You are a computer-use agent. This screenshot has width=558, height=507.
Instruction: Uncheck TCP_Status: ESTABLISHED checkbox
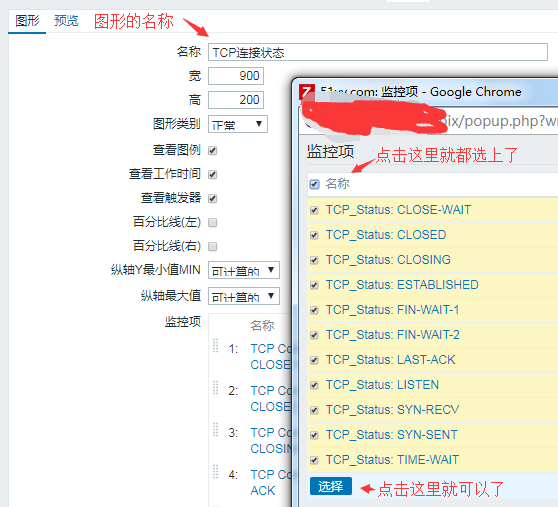pyautogui.click(x=314, y=285)
